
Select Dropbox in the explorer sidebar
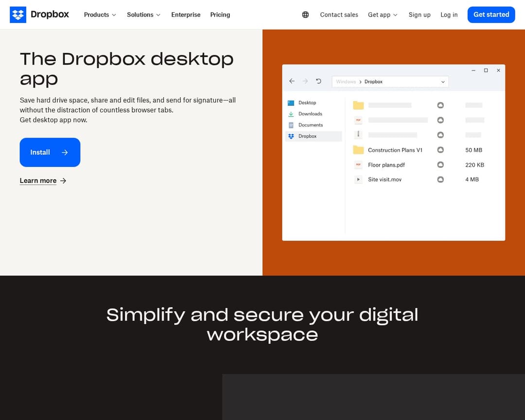click(314, 136)
